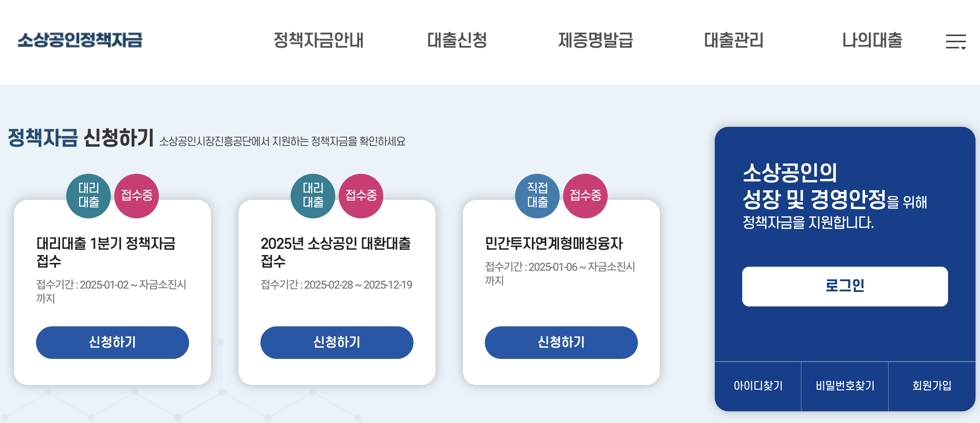Click the 접수중 badge on the first card
Image resolution: width=980 pixels, height=423 pixels.
pos(136,196)
